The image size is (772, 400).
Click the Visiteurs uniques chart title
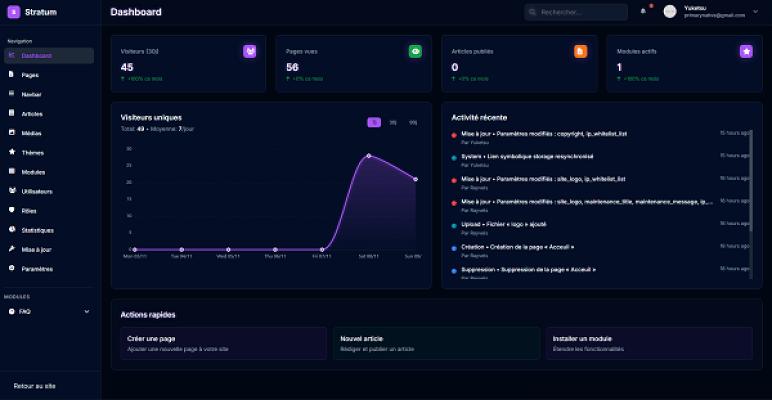151,117
